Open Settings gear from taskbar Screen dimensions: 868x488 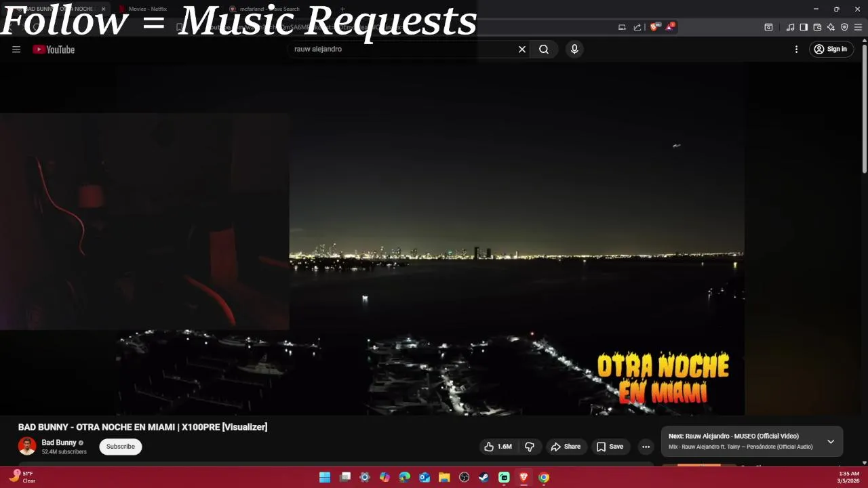[x=365, y=477]
